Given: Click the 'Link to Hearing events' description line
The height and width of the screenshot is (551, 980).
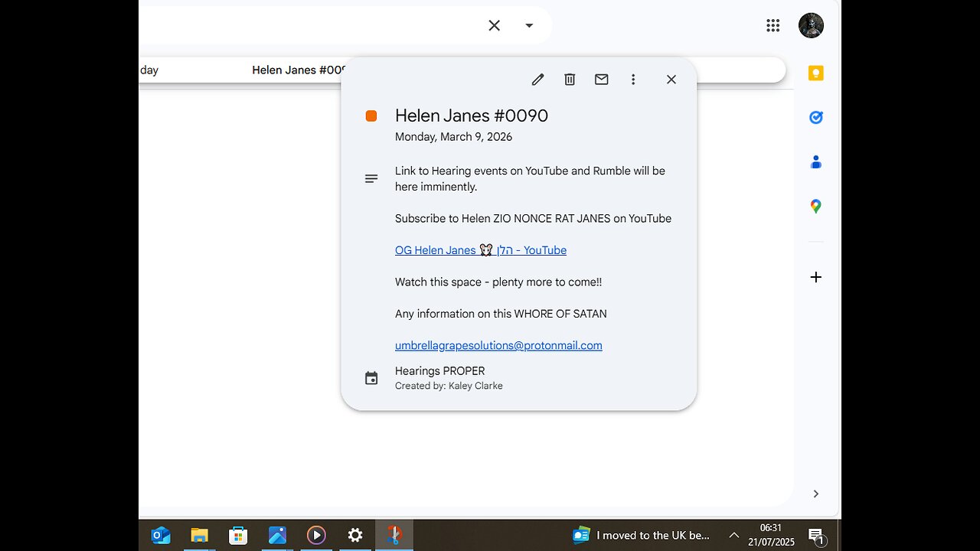Looking at the screenshot, I should click(x=530, y=178).
